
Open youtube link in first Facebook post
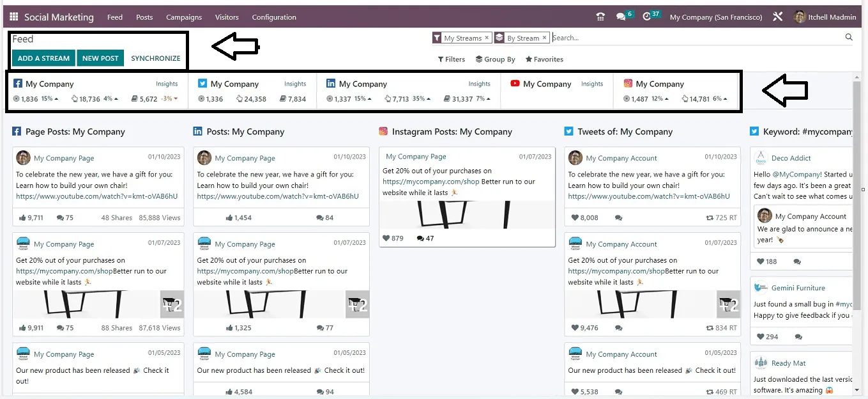click(x=97, y=196)
